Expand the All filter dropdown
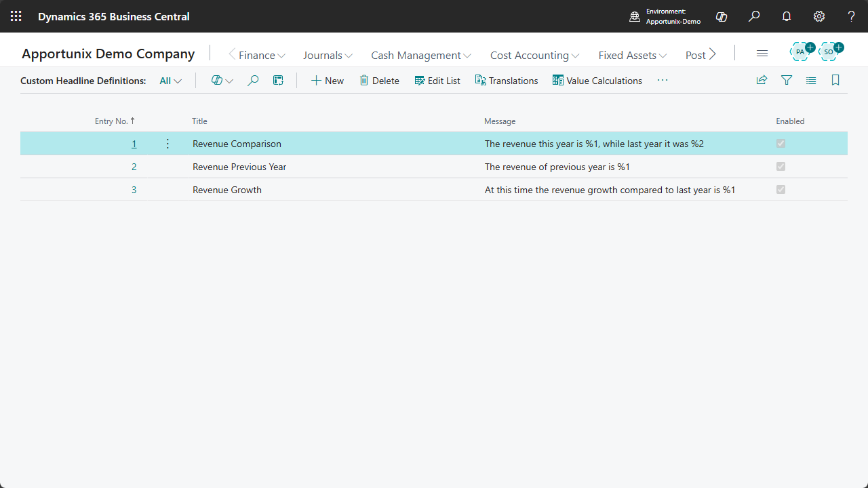This screenshot has width=868, height=488. [x=170, y=80]
